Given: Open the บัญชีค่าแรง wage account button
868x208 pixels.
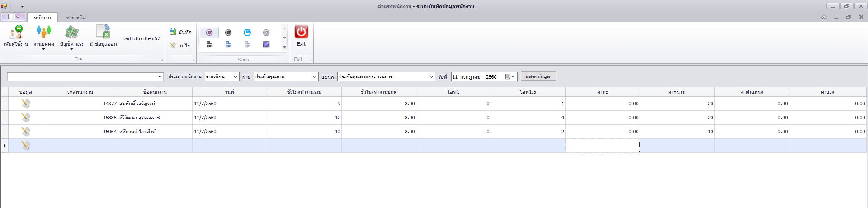Looking at the screenshot, I should [71, 37].
